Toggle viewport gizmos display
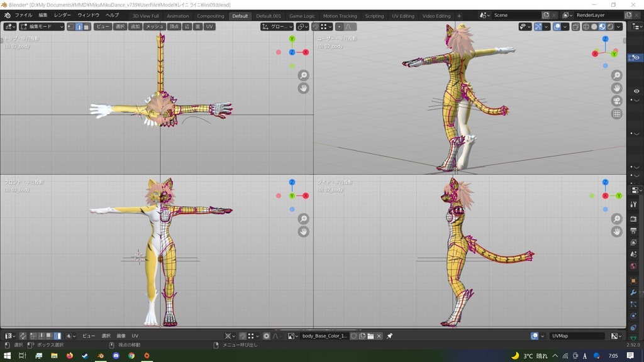 538,26
